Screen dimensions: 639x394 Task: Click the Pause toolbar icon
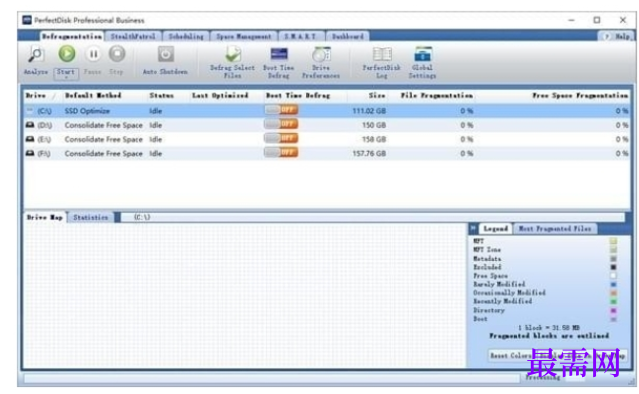click(93, 54)
